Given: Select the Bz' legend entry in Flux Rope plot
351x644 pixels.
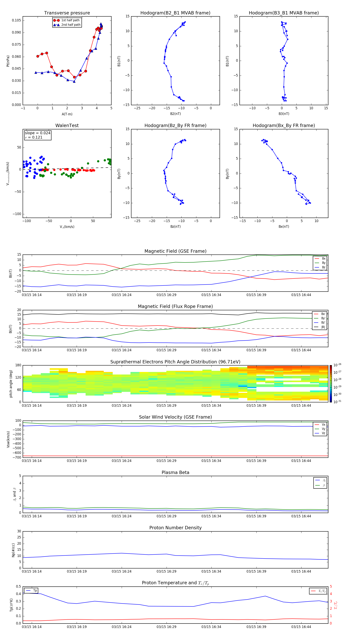Looking at the screenshot, I should pos(320,323).
